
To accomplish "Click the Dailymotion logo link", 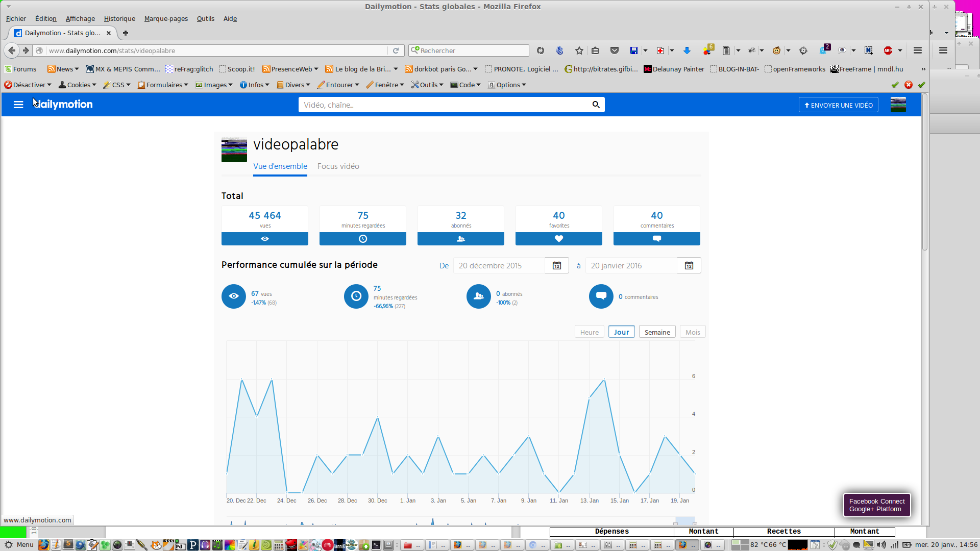I will pyautogui.click(x=63, y=105).
